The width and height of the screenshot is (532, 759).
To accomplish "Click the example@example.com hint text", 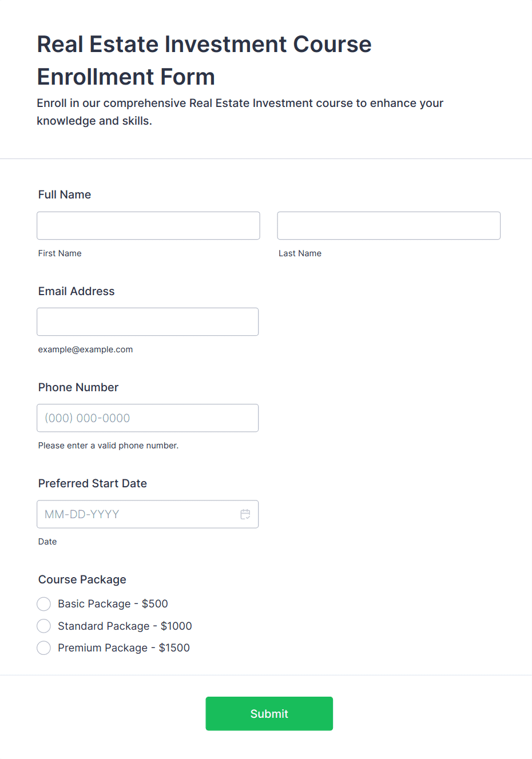I will tap(86, 349).
